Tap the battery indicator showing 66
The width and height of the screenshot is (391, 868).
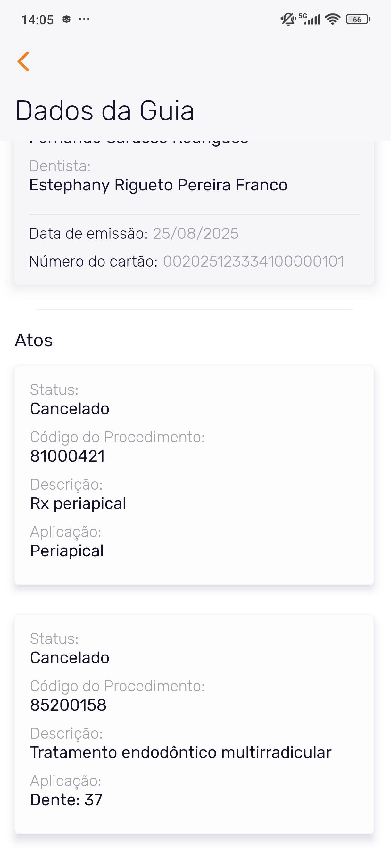pos(358,19)
